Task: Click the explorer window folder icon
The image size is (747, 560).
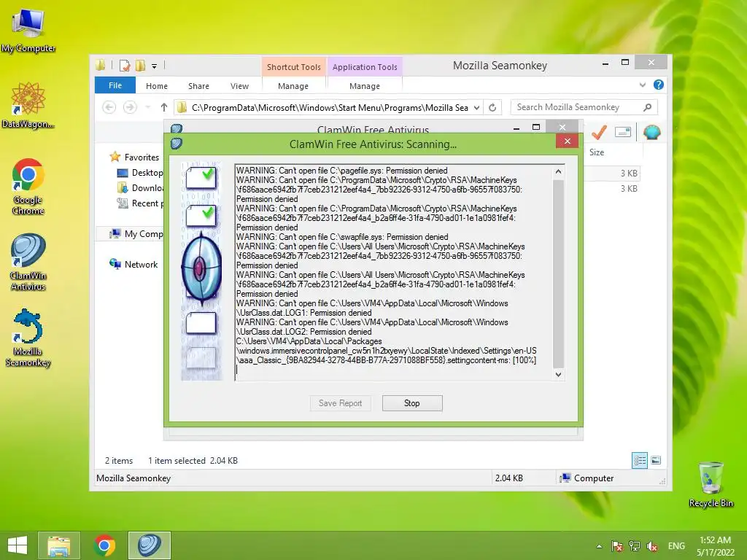Action: point(100,65)
